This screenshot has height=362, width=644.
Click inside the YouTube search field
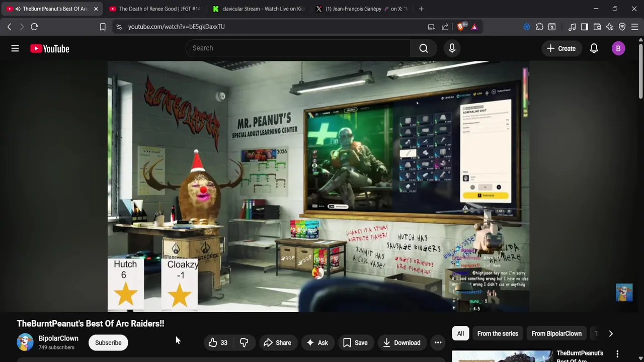pos(298,48)
